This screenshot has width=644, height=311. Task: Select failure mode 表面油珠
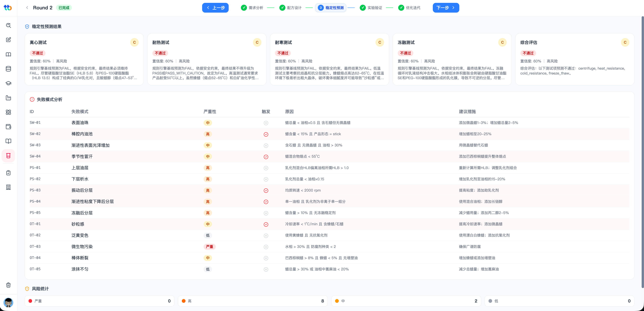click(80, 123)
